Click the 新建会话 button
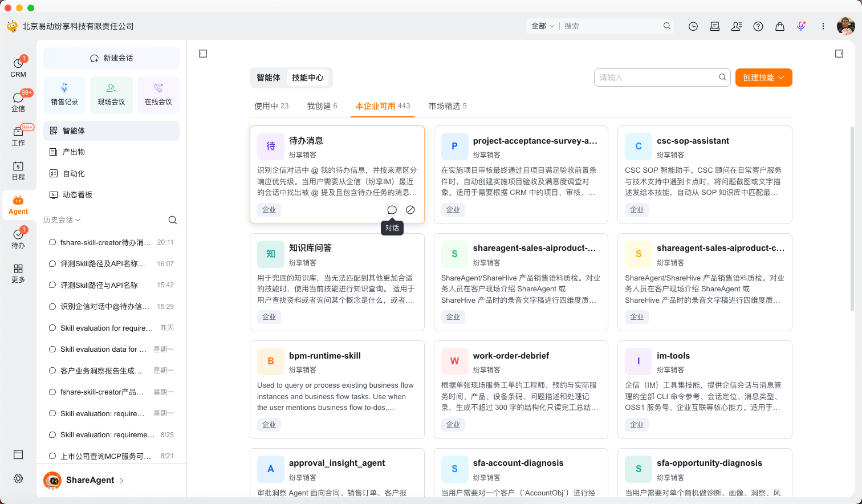This screenshot has height=504, width=862. point(111,58)
